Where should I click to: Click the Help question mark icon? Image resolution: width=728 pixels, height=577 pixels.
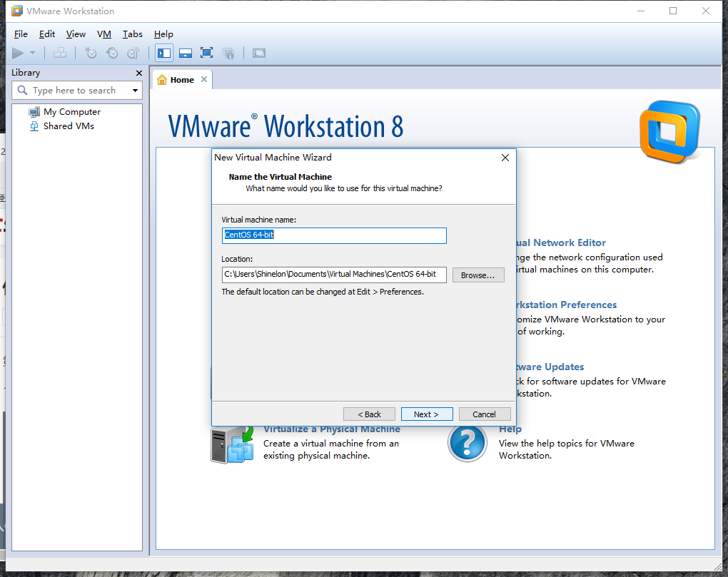(467, 443)
